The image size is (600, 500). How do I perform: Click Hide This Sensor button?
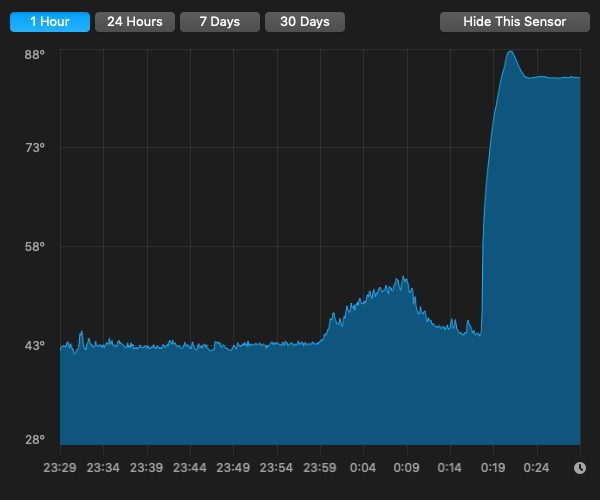point(515,22)
